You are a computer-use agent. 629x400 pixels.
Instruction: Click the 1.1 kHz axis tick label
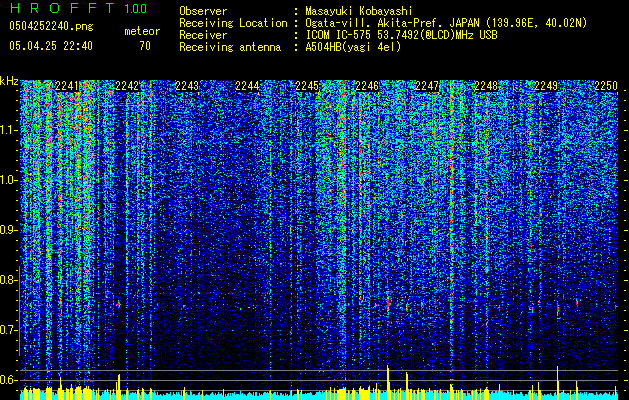(9, 131)
